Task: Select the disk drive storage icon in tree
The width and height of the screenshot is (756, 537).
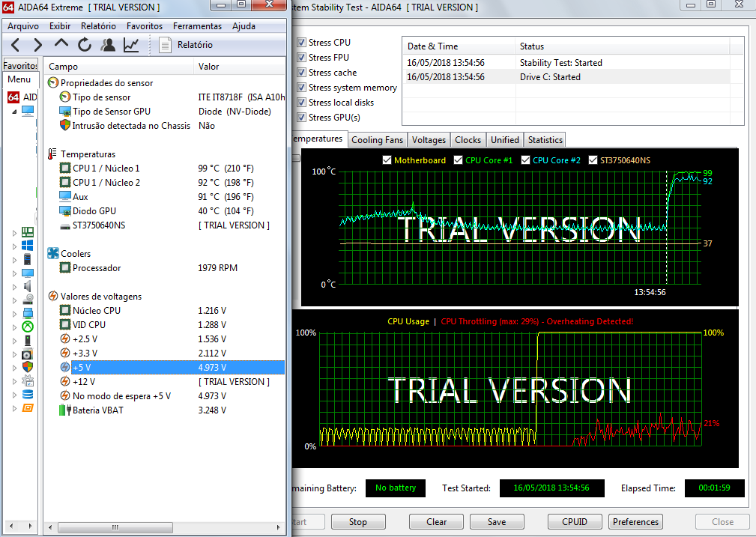Action: point(28,300)
